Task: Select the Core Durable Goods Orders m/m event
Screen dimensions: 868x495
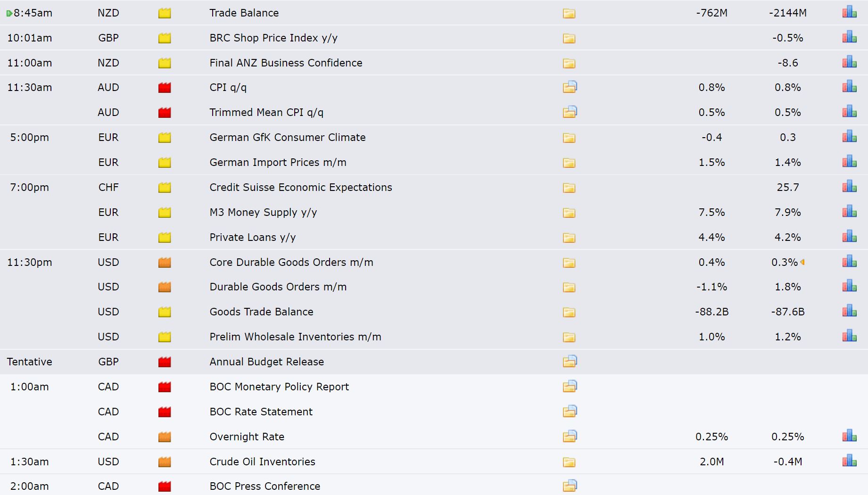Action: 291,262
